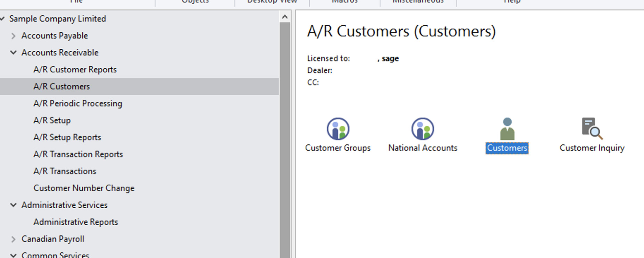Open the Customers person icon
Screen dimensions: 644x258
pos(507,129)
